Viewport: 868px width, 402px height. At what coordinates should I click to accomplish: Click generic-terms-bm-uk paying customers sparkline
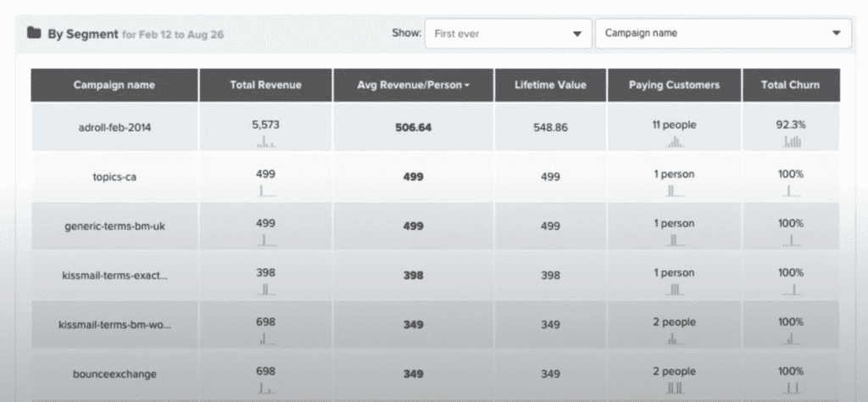point(674,240)
